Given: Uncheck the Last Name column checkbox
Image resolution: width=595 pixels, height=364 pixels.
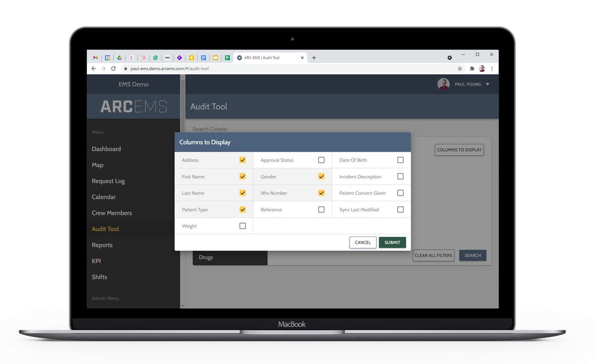Looking at the screenshot, I should coord(242,193).
